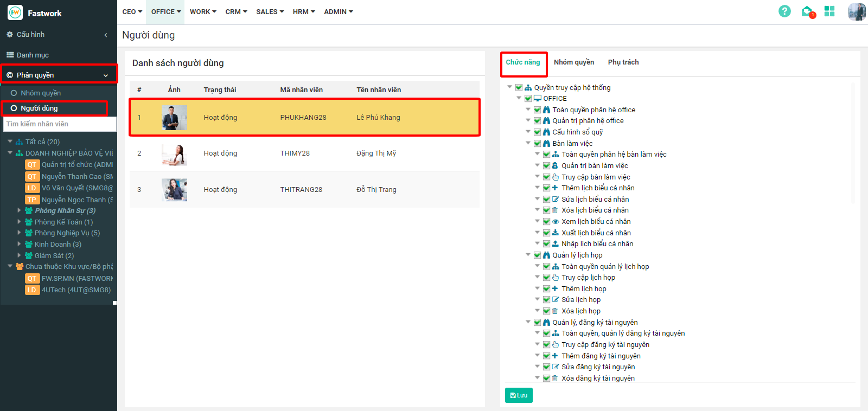The image size is (868, 411).
Task: Click the Lưu save button
Action: (x=519, y=395)
